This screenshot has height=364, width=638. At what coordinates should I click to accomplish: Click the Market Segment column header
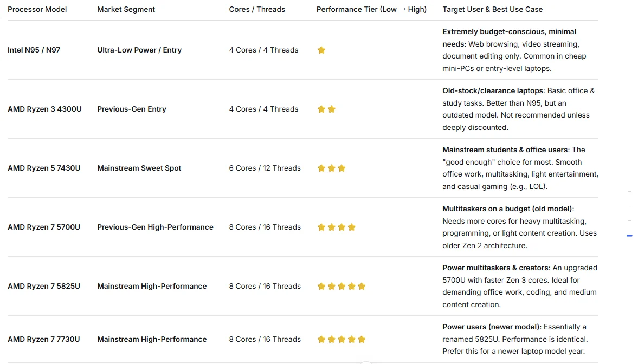(126, 9)
